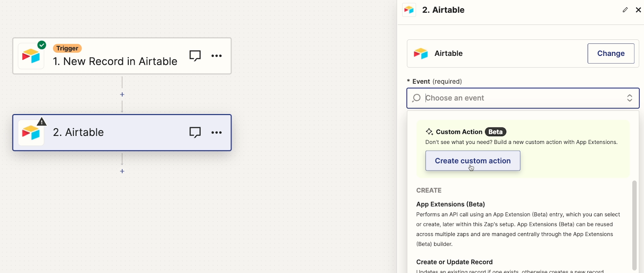Viewport: 644px width, 273px height.
Task: Click the event list scrollbar
Action: coord(634,225)
